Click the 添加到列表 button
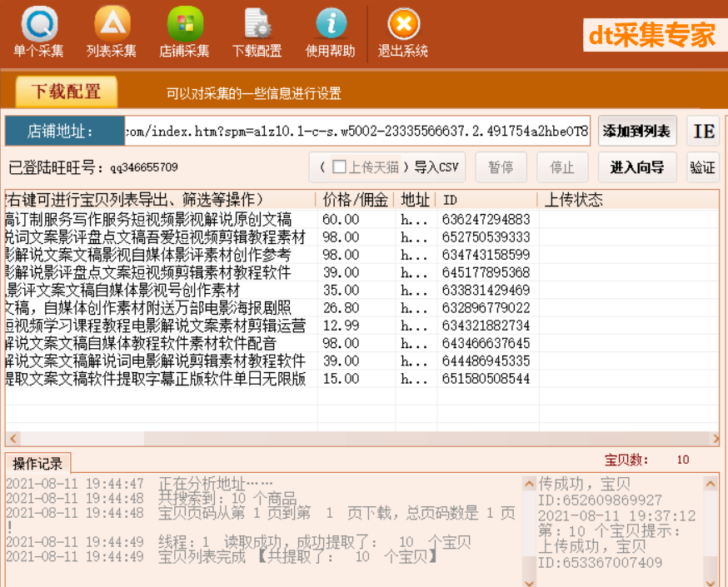728x587 pixels. tap(637, 132)
